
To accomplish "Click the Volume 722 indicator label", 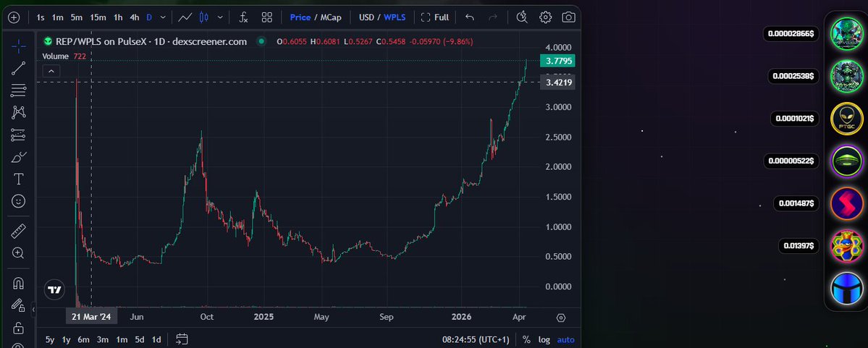I will 63,56.
